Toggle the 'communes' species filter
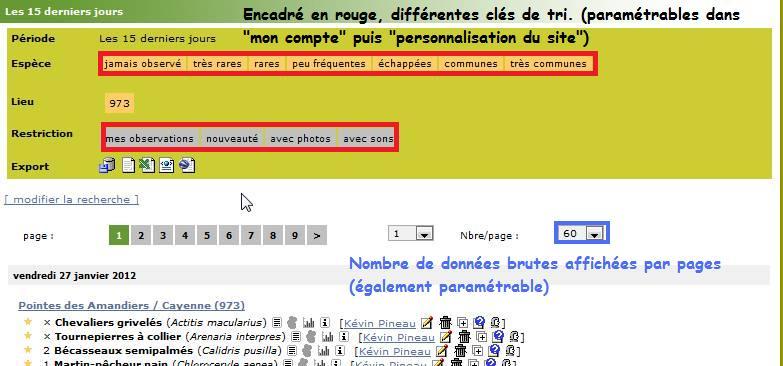The height and width of the screenshot is (366, 783). click(x=471, y=63)
